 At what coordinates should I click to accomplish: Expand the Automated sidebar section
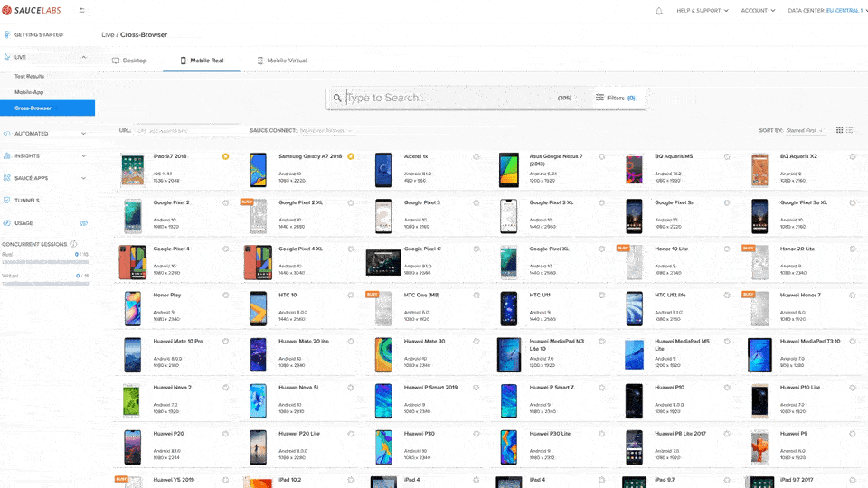83,134
